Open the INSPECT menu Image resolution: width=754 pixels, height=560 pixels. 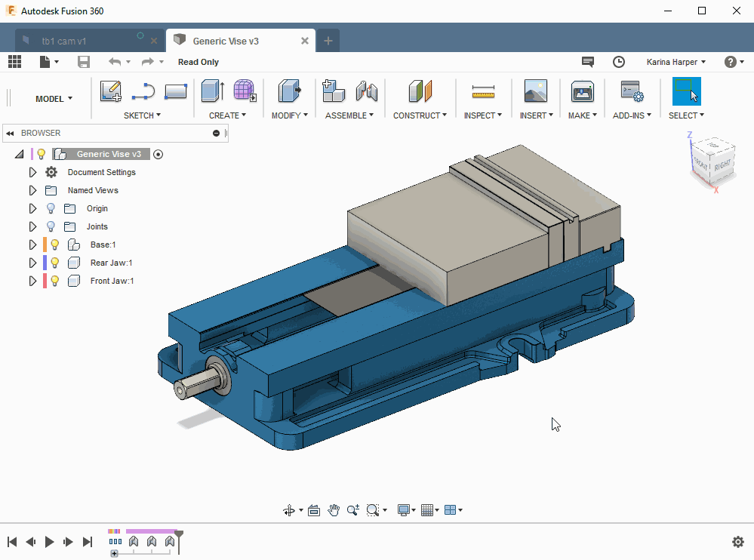point(483,115)
